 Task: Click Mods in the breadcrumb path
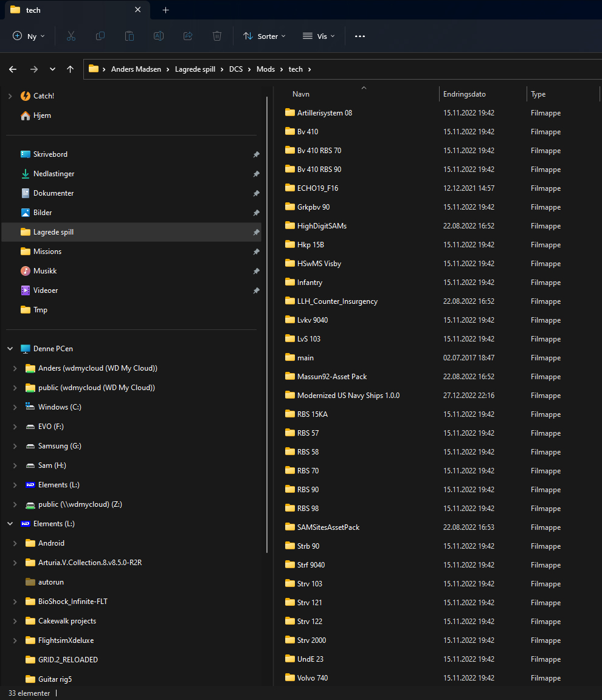(266, 69)
